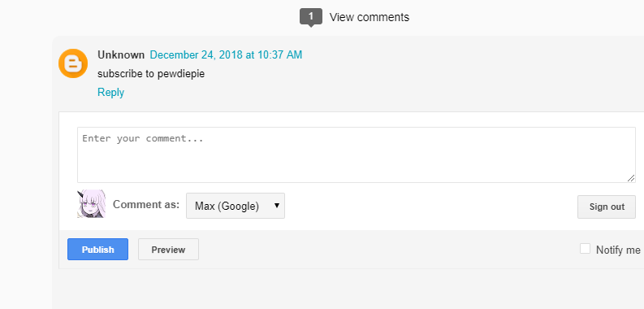The width and height of the screenshot is (644, 309).
Task: Click the Enter your comment placeholder text
Action: coord(143,139)
